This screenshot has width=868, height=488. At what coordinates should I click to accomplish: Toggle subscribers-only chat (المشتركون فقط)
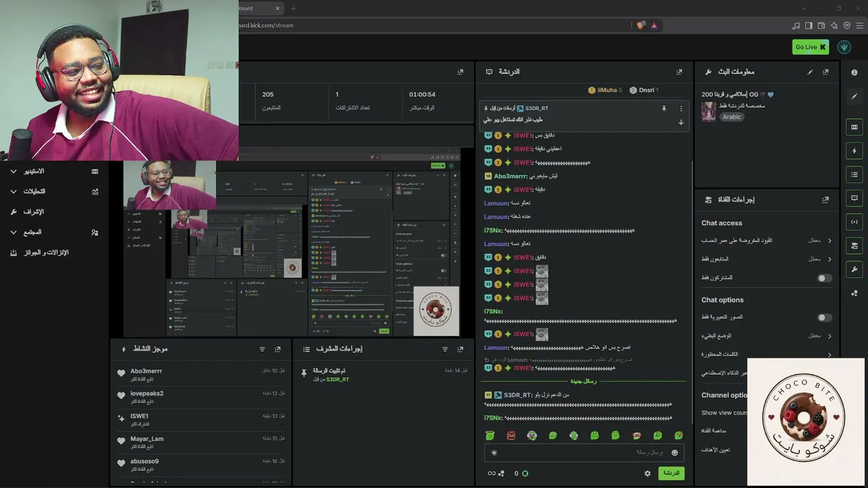pos(825,278)
